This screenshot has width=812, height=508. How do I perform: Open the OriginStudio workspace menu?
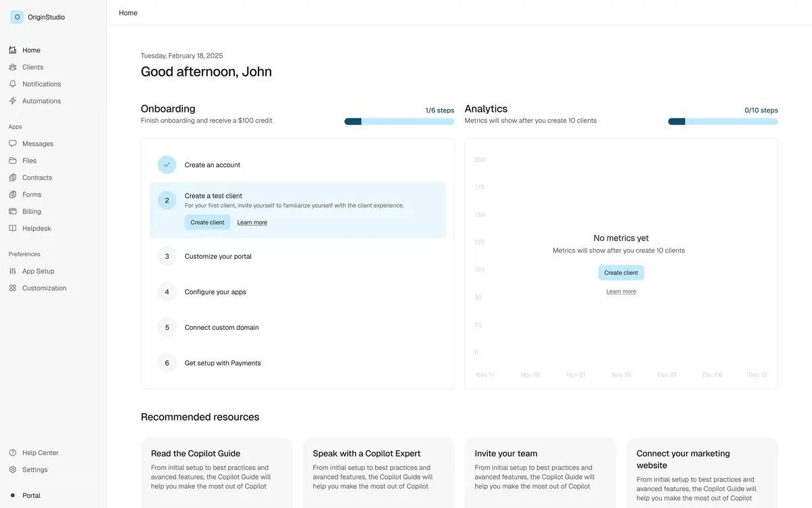(37, 16)
